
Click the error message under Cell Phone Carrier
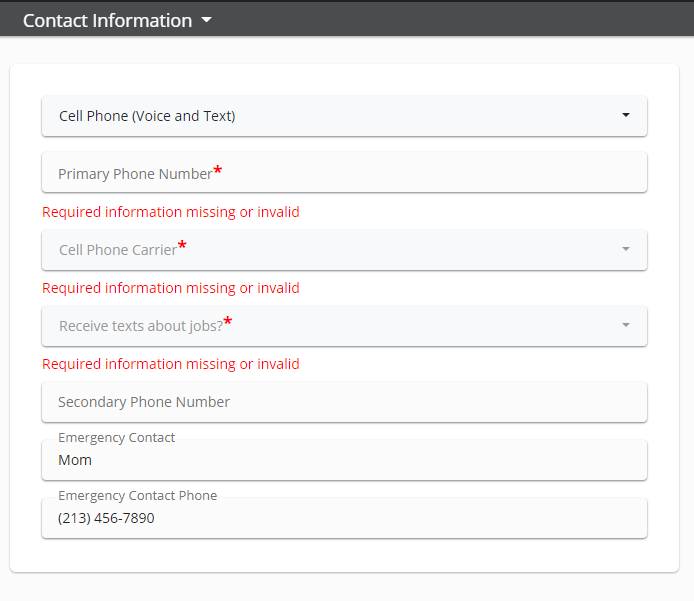click(171, 288)
